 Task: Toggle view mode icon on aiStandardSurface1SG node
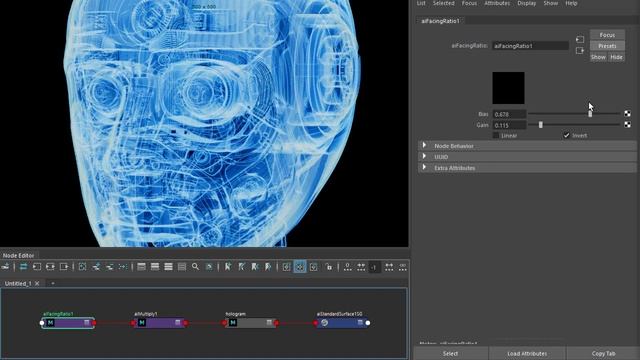click(360, 322)
